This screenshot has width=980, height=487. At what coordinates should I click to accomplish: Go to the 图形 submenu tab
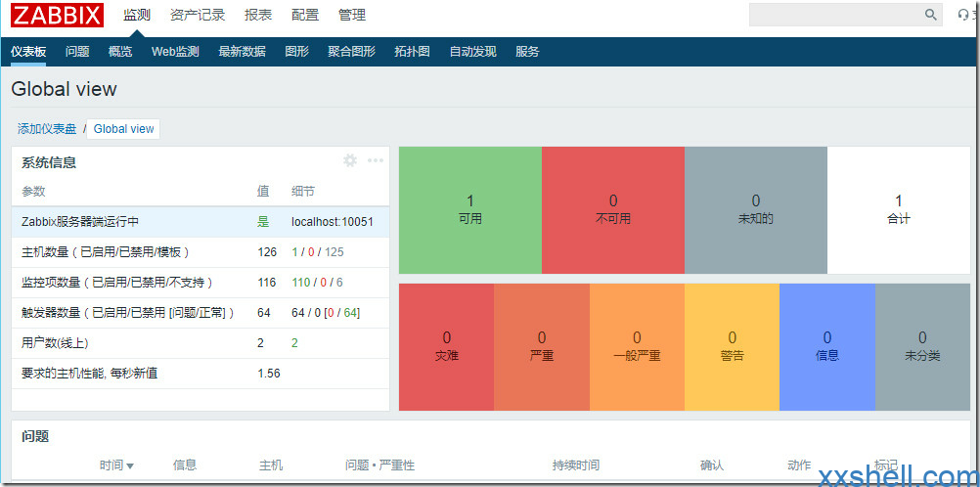(x=297, y=52)
